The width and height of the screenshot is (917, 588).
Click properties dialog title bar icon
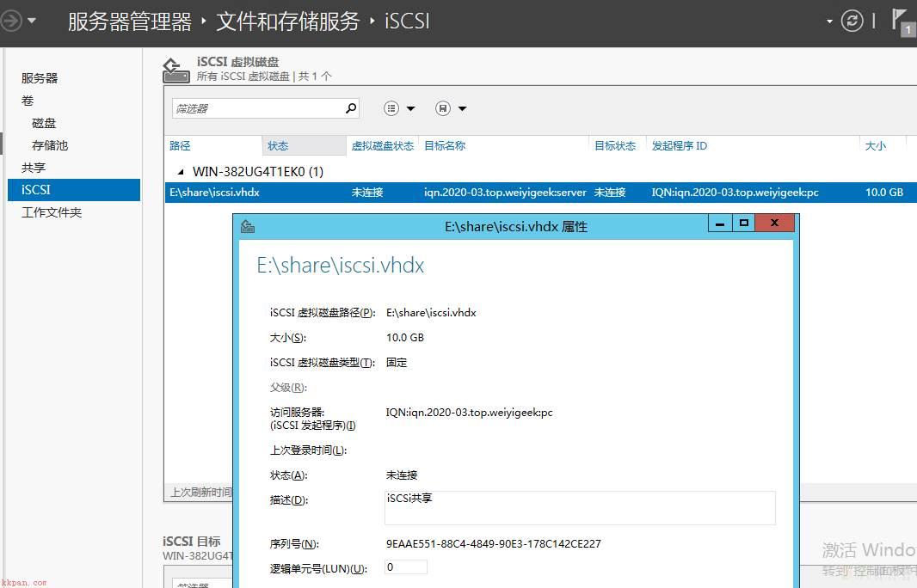click(x=248, y=225)
